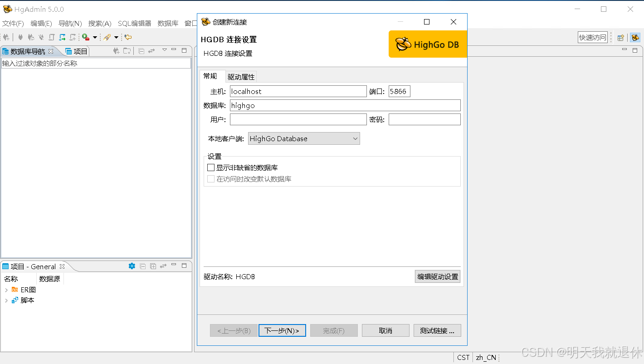Click the empty 用户 field
Viewport: 644px width, 364px height.
pyautogui.click(x=298, y=119)
